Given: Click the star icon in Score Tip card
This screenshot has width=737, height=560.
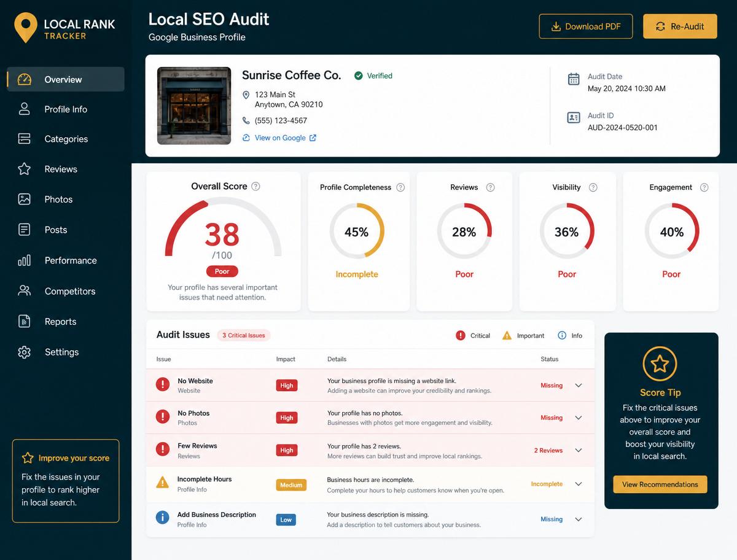Looking at the screenshot, I should pos(660,364).
